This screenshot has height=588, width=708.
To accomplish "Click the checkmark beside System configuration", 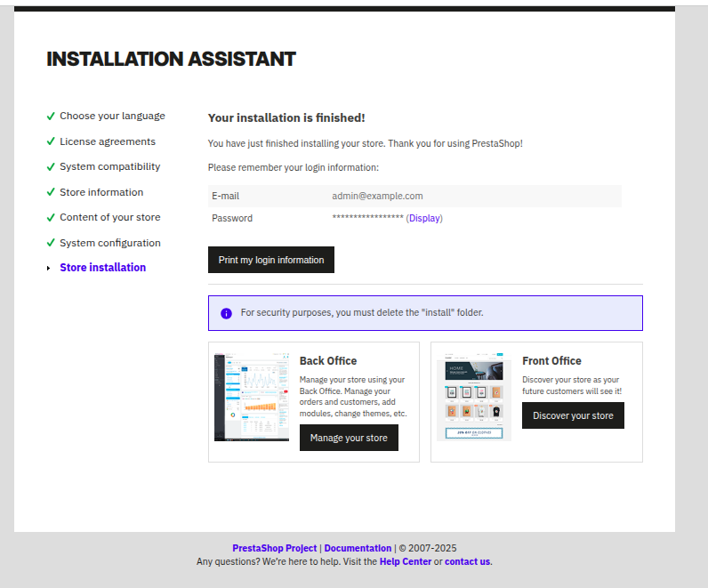I will coord(51,243).
